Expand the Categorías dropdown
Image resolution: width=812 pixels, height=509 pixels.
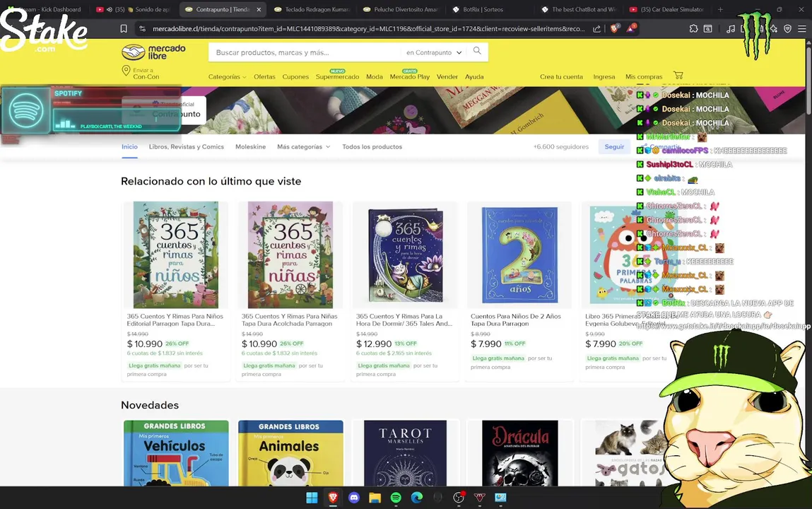point(228,76)
